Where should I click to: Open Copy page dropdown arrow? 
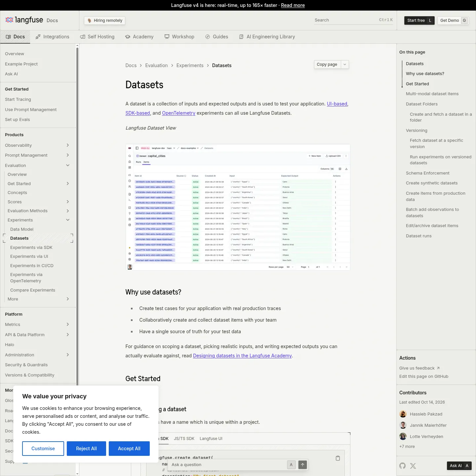(x=345, y=64)
